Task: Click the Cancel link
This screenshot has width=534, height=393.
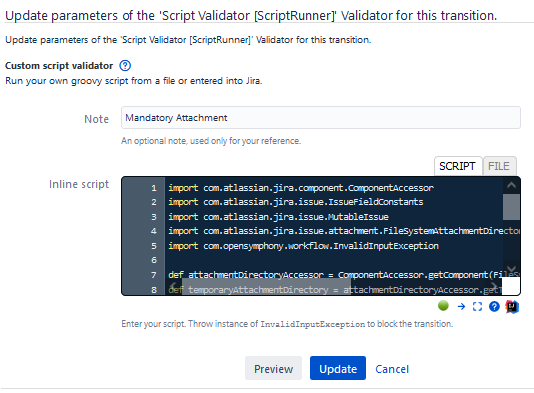Action: 392,369
